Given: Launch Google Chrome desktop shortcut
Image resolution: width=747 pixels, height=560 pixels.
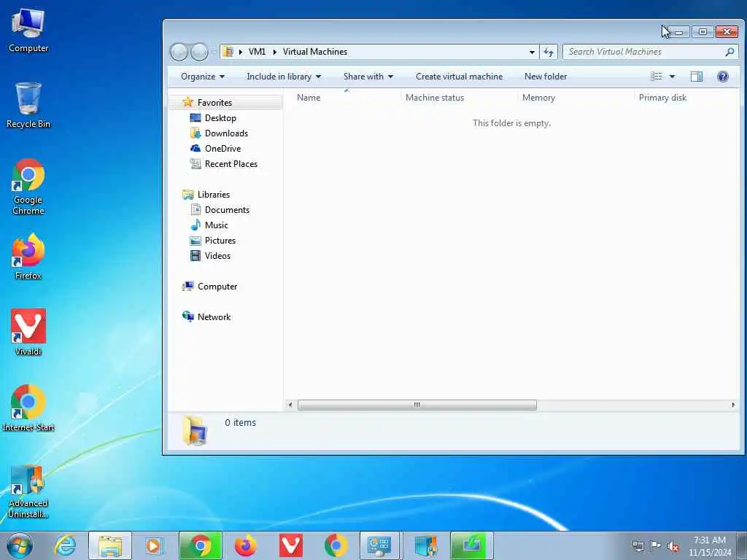Looking at the screenshot, I should 28,187.
